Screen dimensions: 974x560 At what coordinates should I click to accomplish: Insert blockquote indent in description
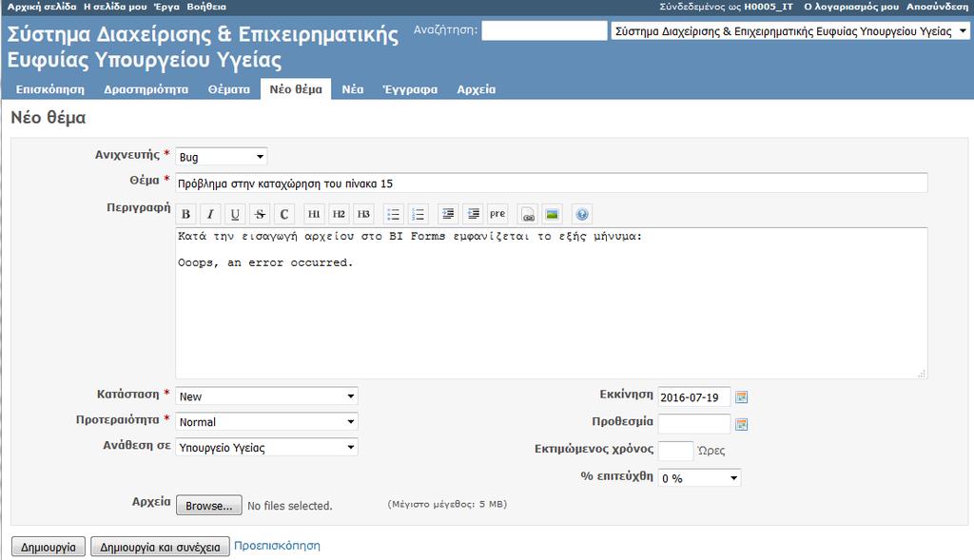click(x=448, y=214)
